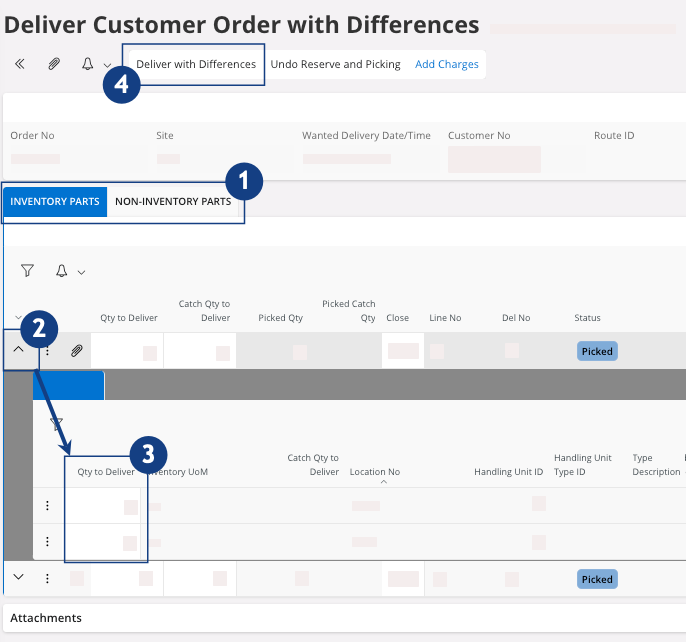Open the three-dot menu on the first order line
The image size is (686, 642).
47,351
